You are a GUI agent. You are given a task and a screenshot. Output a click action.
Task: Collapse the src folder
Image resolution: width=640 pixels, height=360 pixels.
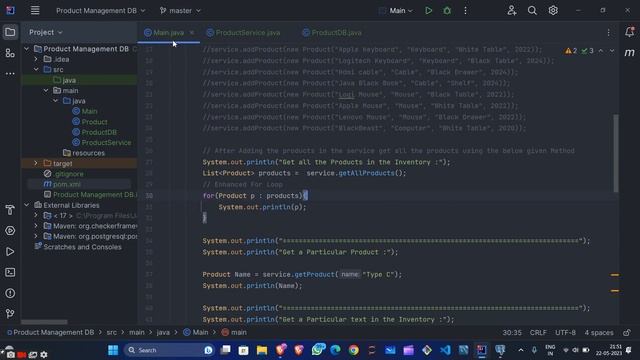click(x=36, y=70)
